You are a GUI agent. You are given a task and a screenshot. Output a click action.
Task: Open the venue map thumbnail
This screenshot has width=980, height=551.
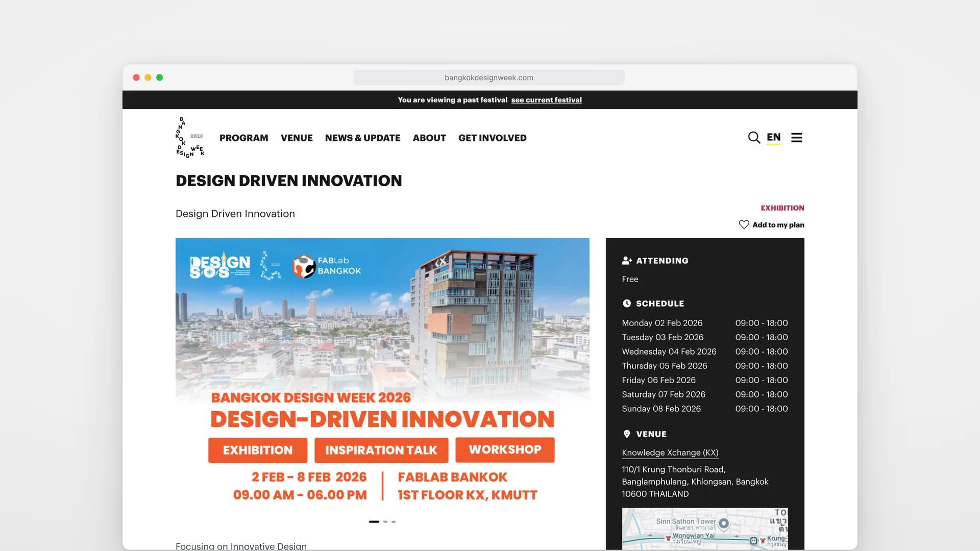(x=705, y=529)
